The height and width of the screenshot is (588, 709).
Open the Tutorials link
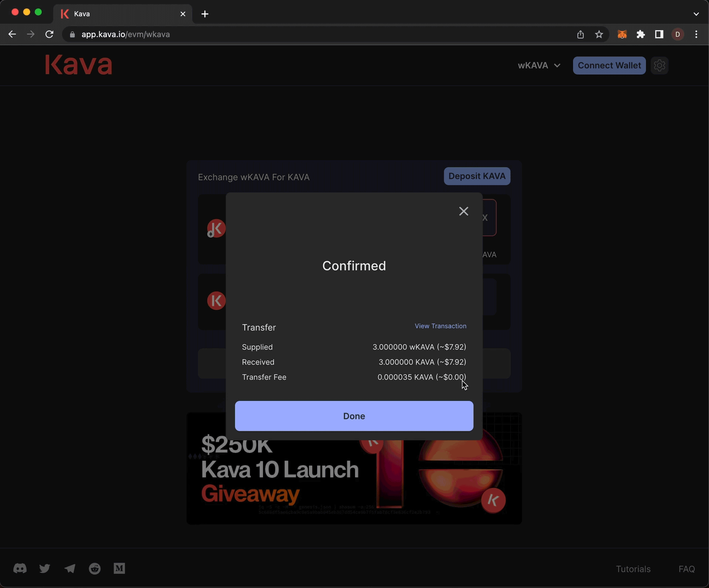(x=633, y=569)
